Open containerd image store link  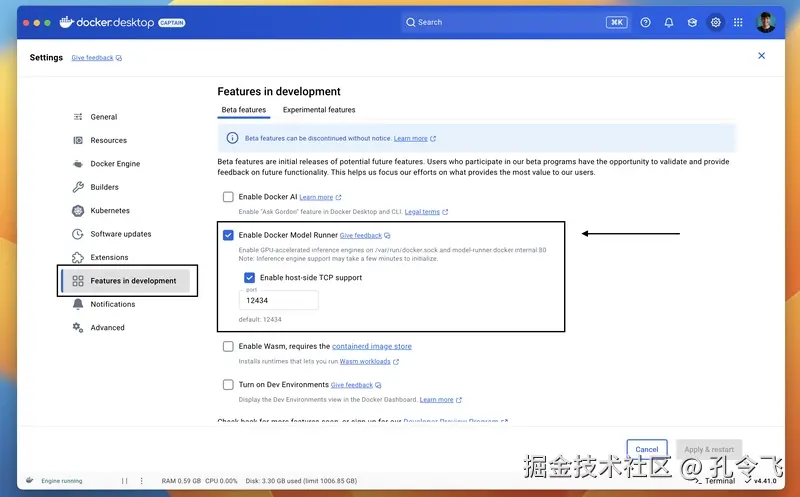point(371,346)
